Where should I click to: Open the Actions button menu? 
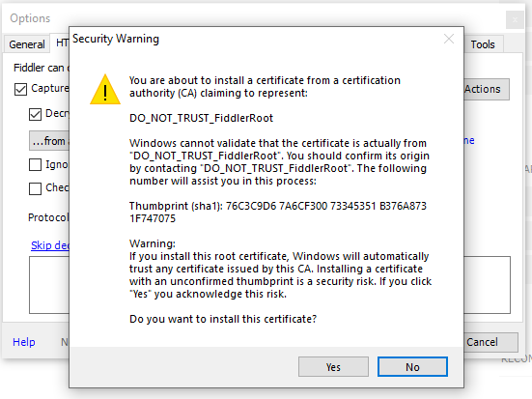pyautogui.click(x=487, y=89)
